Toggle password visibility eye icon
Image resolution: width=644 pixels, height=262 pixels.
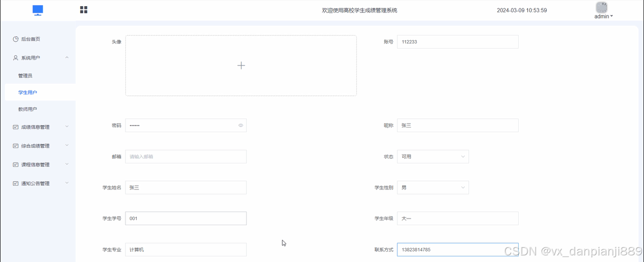click(x=240, y=126)
